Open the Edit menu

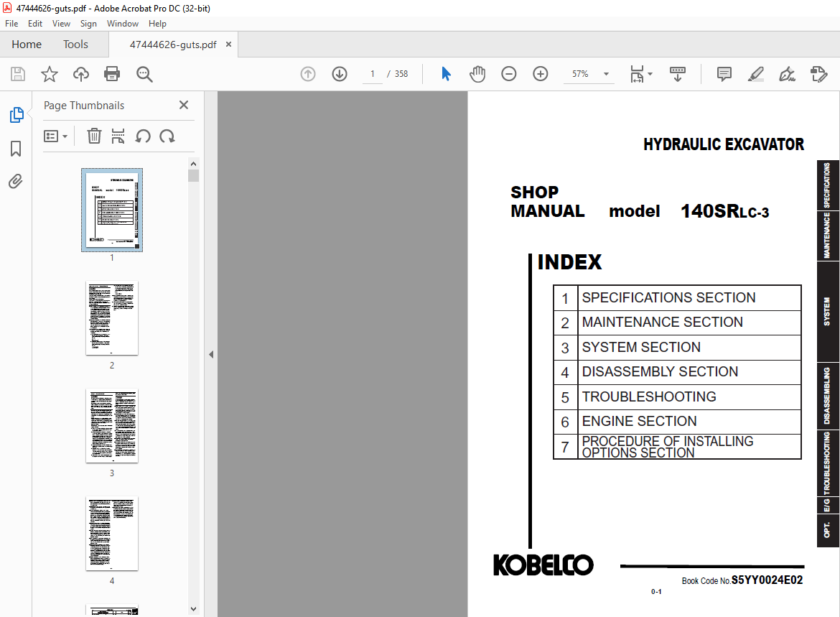coord(35,24)
